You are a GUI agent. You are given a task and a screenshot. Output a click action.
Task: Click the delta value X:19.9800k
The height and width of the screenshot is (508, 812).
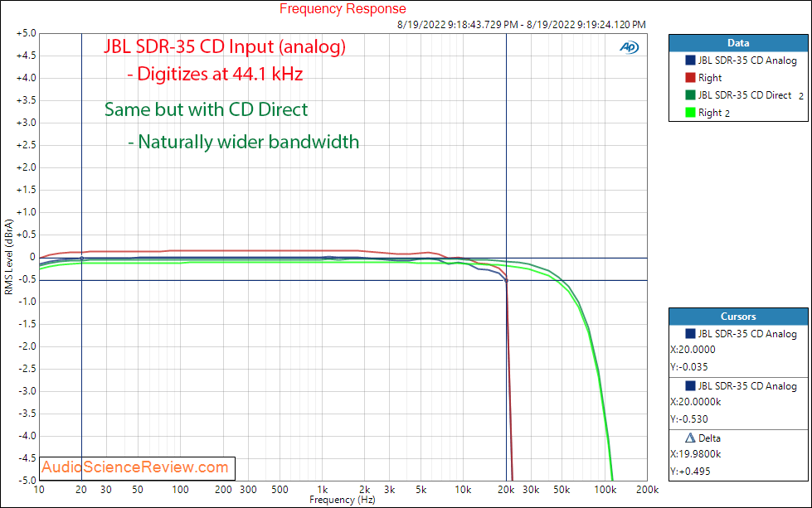tap(696, 454)
